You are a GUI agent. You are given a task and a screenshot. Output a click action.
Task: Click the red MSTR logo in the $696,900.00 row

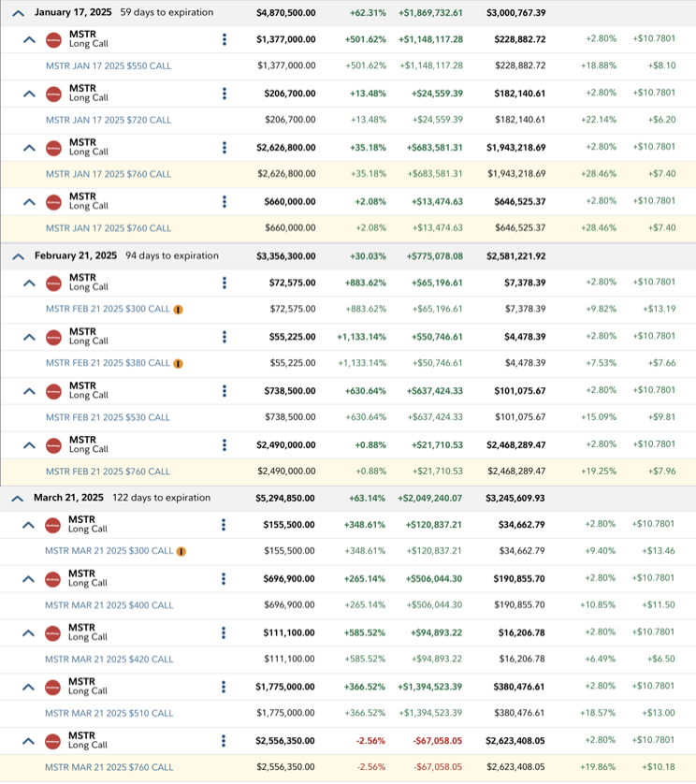click(52, 579)
